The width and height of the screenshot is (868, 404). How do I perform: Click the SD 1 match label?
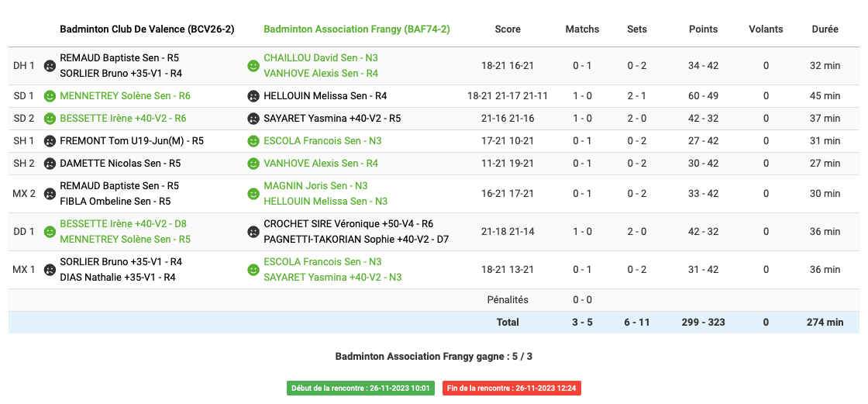24,96
